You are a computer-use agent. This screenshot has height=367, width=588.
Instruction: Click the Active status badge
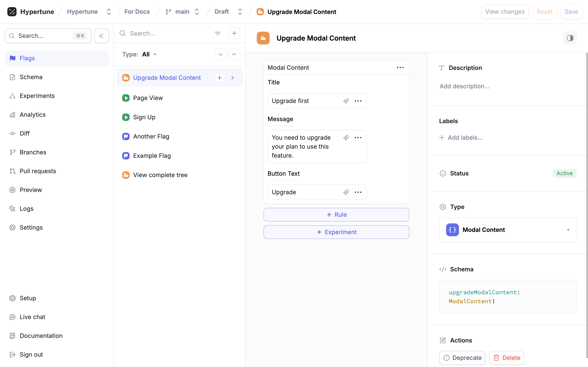click(x=564, y=173)
